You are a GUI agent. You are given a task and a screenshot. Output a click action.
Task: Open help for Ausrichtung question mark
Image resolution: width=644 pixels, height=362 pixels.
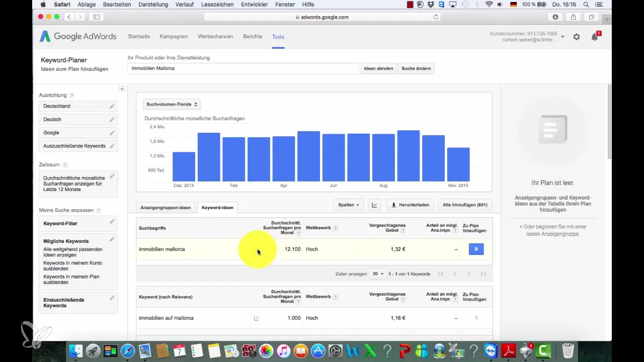[72, 95]
